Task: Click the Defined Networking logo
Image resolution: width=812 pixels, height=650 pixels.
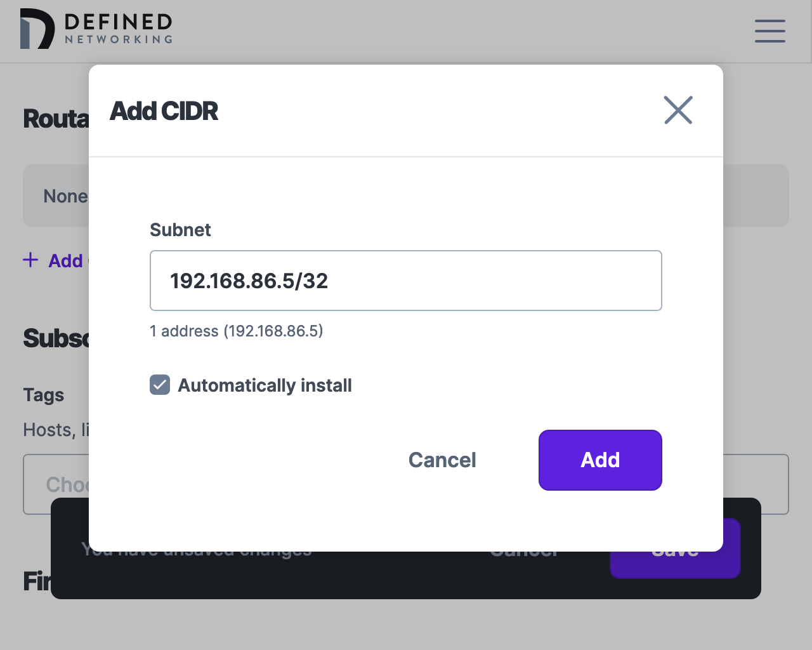Action: tap(95, 29)
